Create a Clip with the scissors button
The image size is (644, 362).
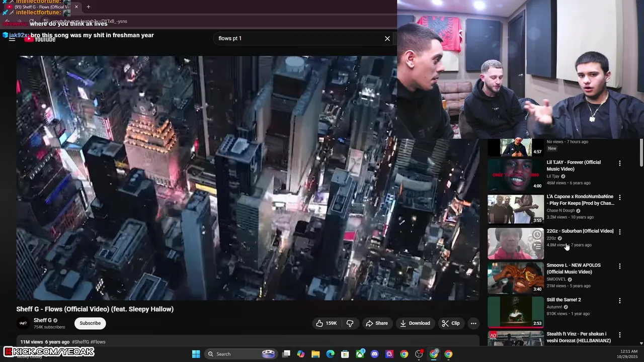(451, 323)
